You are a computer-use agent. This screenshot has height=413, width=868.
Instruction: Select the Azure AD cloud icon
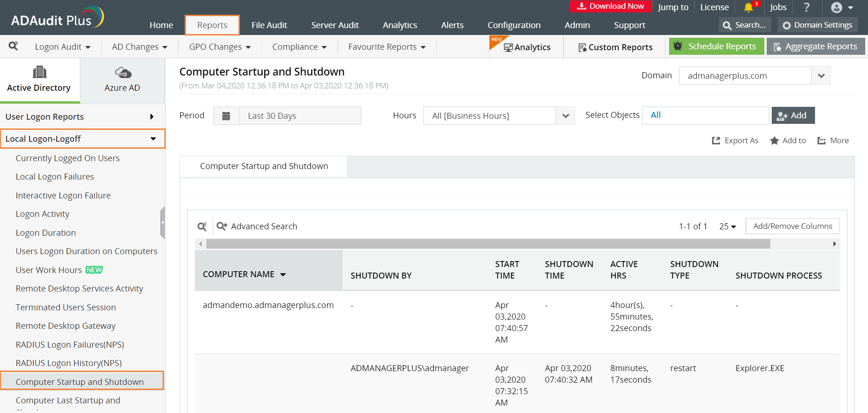click(122, 72)
